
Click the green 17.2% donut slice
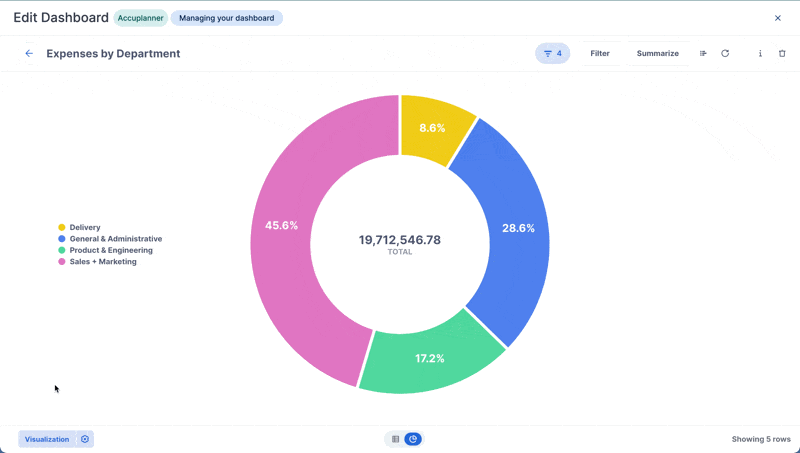tap(430, 359)
